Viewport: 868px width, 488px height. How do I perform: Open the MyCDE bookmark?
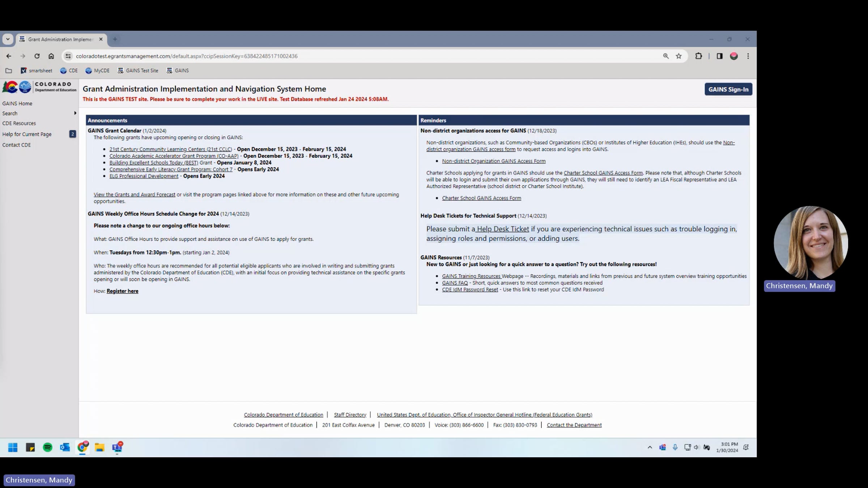(x=98, y=70)
